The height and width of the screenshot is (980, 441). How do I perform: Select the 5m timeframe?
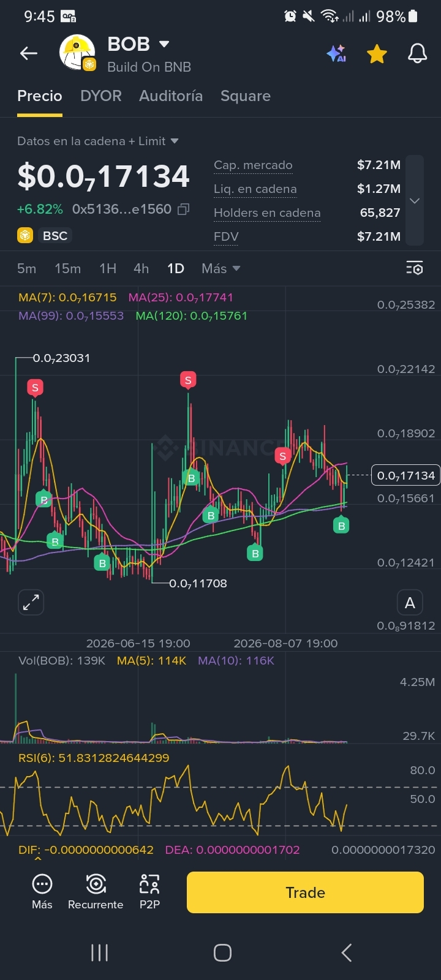tap(27, 269)
